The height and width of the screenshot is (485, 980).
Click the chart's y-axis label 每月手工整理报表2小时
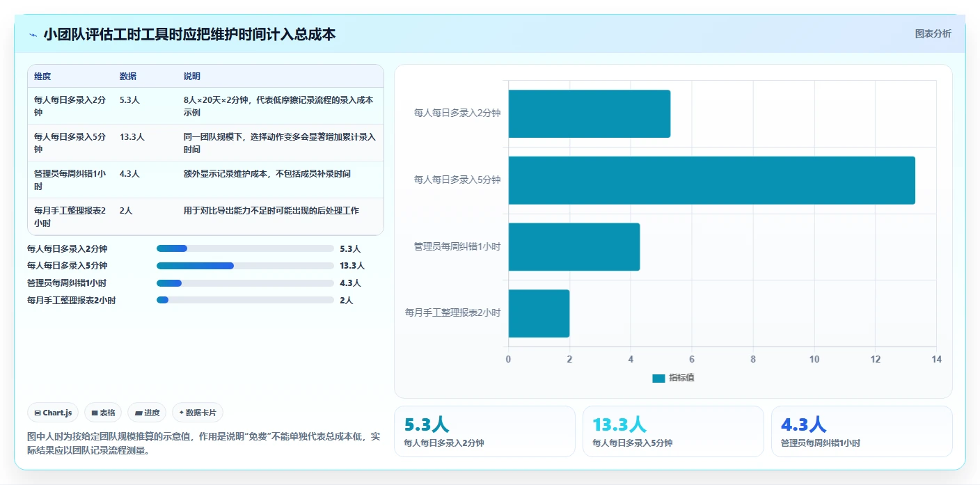[x=453, y=313]
